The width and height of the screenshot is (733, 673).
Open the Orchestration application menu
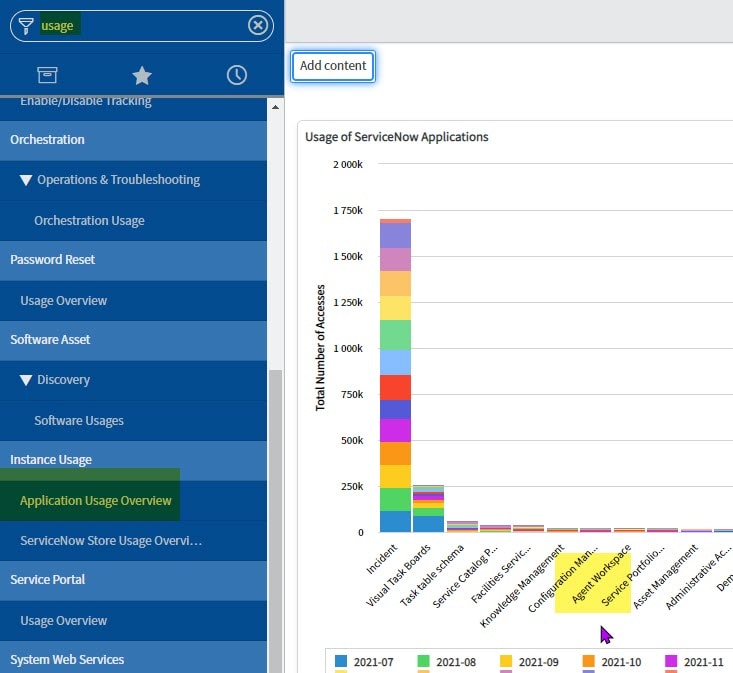click(133, 140)
